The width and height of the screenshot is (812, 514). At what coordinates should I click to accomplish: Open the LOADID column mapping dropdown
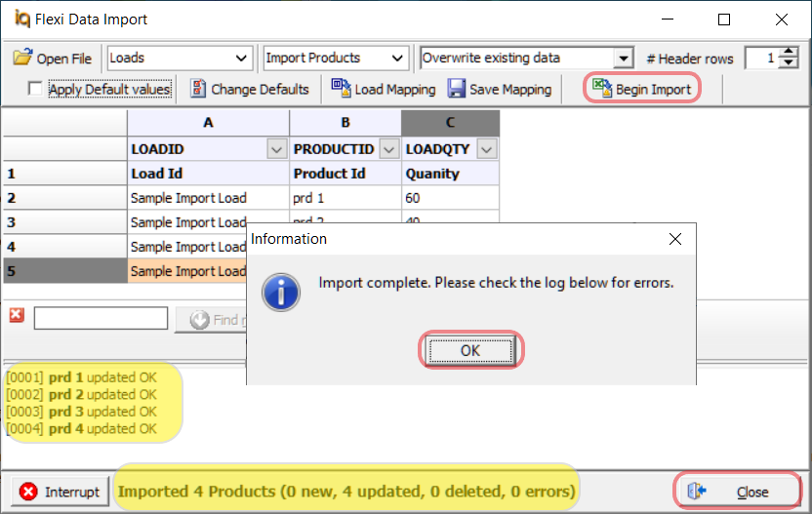pos(276,149)
